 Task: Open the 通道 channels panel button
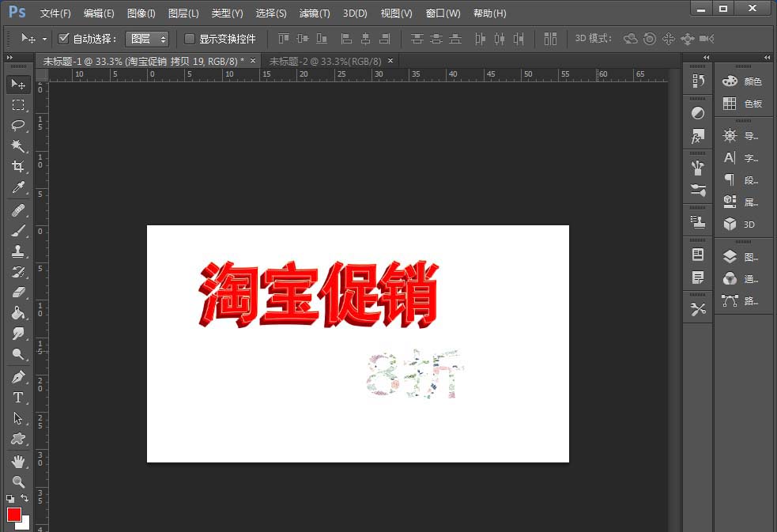(x=743, y=279)
